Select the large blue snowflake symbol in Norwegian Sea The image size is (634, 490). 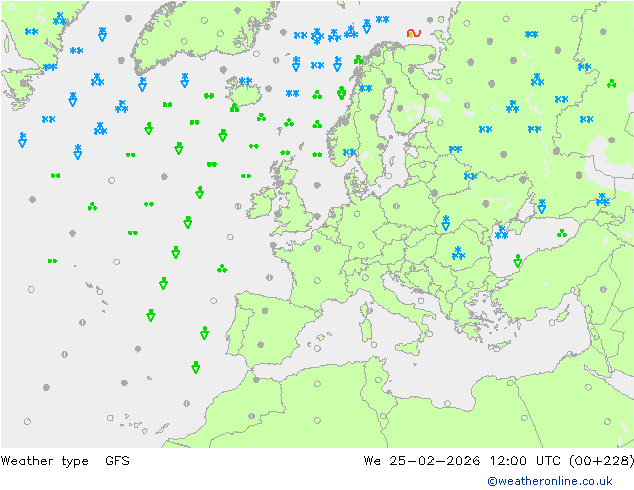(317, 36)
